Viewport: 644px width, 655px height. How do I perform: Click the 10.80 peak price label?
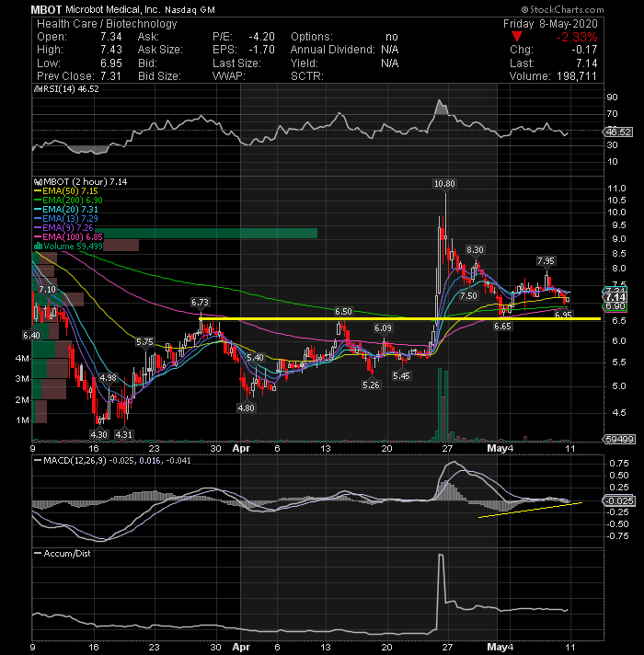click(444, 184)
